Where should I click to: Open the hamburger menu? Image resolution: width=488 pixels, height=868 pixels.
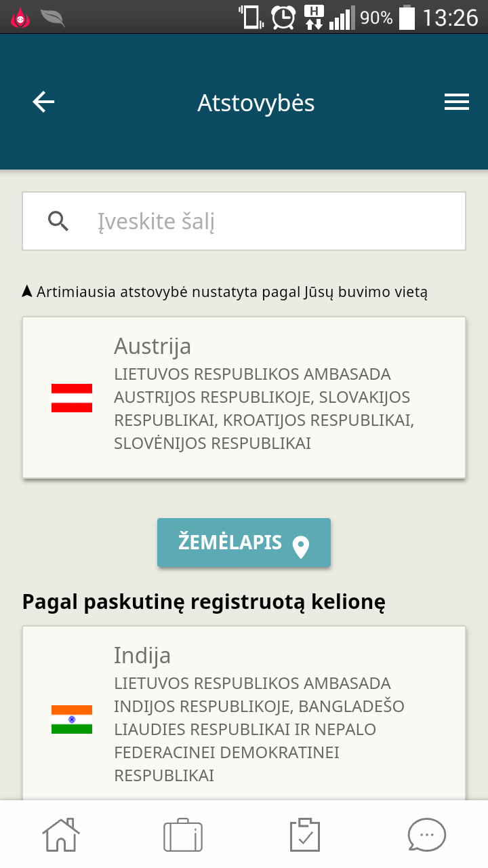coord(456,102)
